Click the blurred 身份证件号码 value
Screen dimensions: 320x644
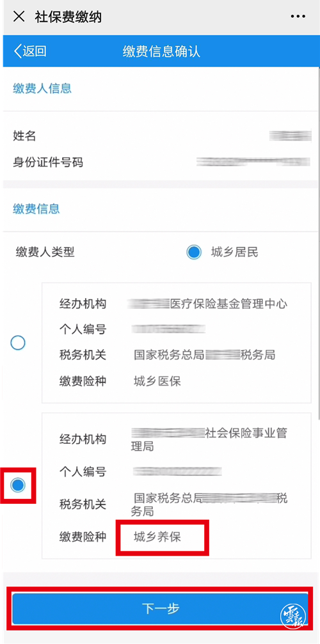pos(253,162)
